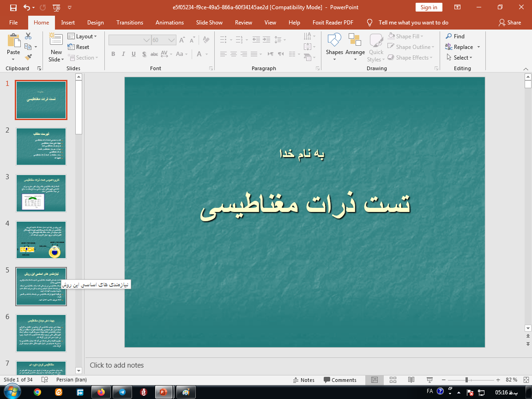Select slide 3 thumbnail in the panel
Screen dimensions: 532x399
pyautogui.click(x=41, y=193)
